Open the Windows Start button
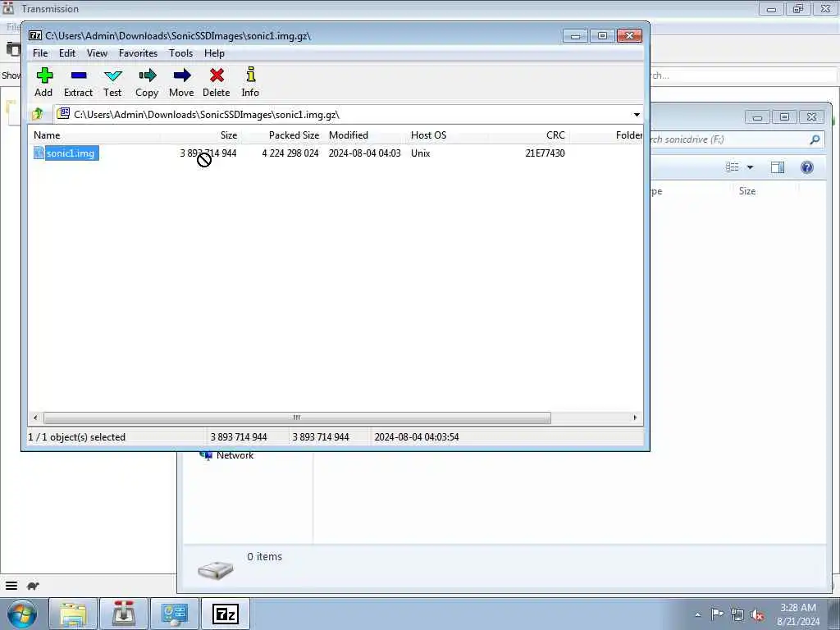 coord(22,614)
